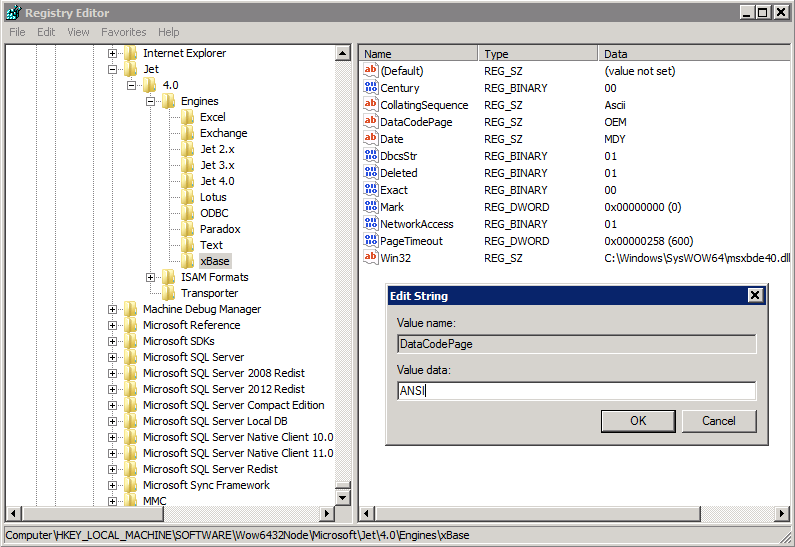The image size is (795, 547).
Task: Click the folder icon next to xBase
Action: [x=187, y=261]
